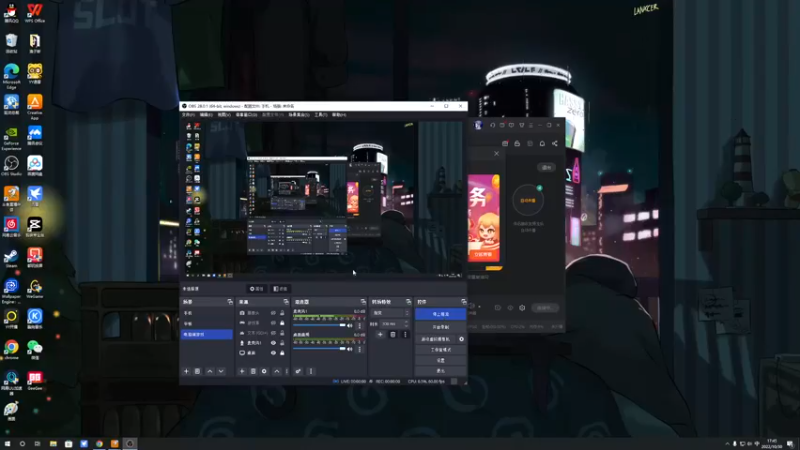Open the Docks menu in OBS
Screen dimensions: 800x450
[x=246, y=115]
